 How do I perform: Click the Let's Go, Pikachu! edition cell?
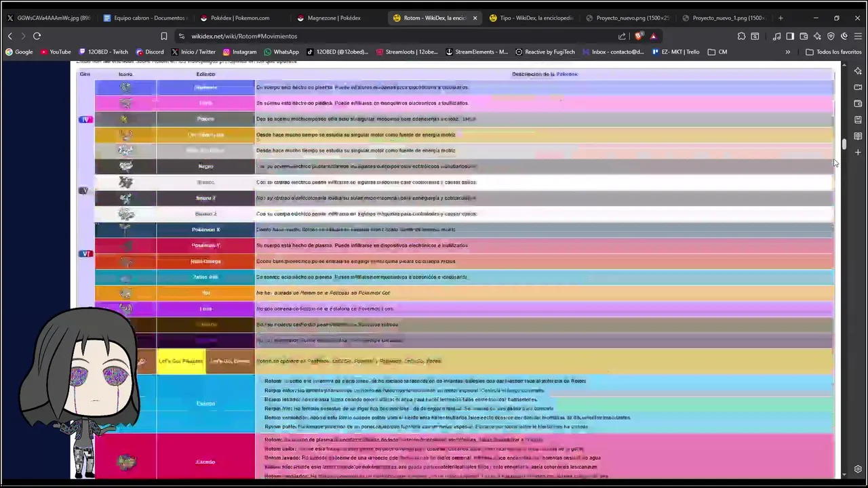[181, 361]
